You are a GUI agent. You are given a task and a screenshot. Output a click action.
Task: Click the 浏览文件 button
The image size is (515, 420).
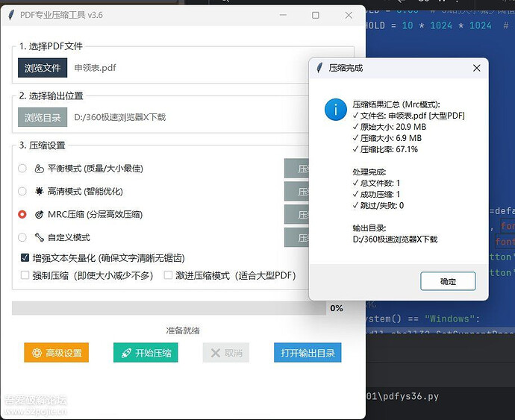pyautogui.click(x=43, y=68)
